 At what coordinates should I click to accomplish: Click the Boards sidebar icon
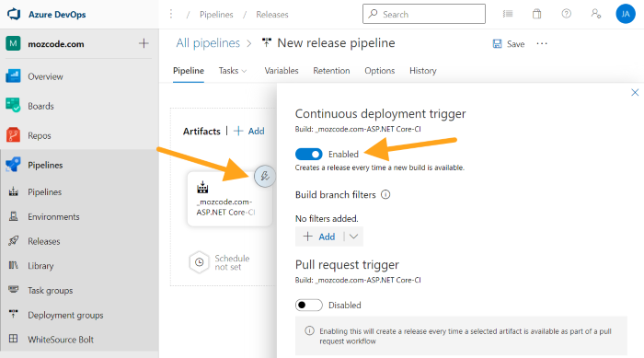13,106
